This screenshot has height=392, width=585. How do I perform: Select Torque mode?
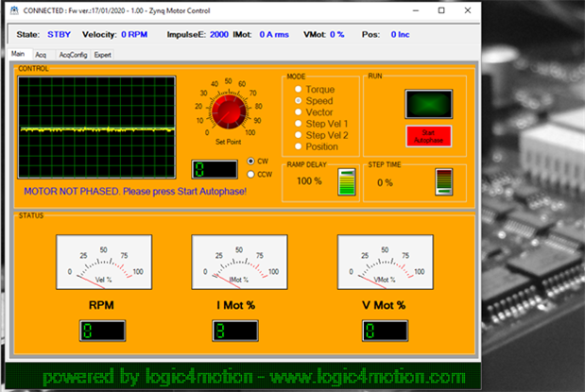pos(299,89)
